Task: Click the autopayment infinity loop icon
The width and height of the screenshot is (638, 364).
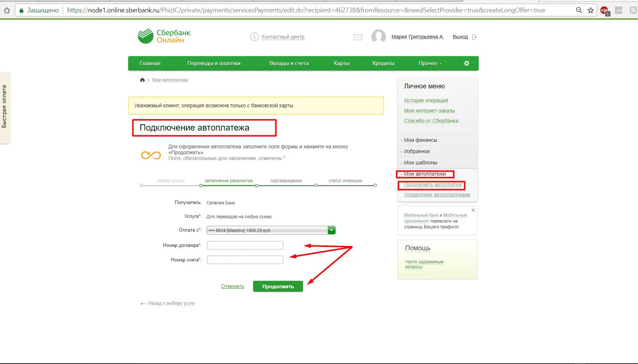Action: (151, 156)
